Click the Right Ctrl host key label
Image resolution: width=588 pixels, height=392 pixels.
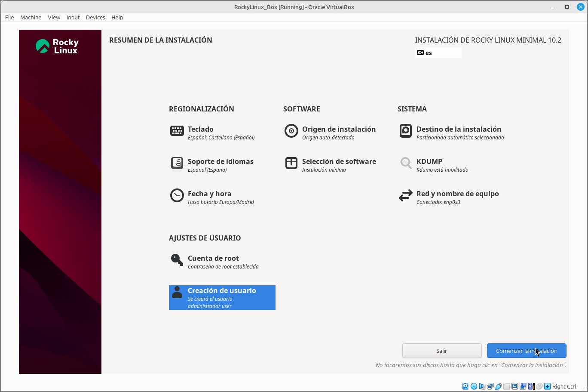pyautogui.click(x=564, y=386)
